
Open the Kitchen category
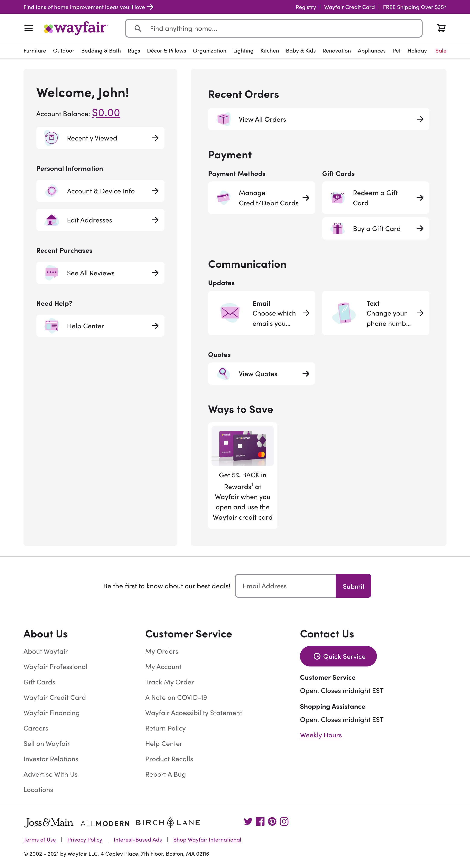point(269,51)
